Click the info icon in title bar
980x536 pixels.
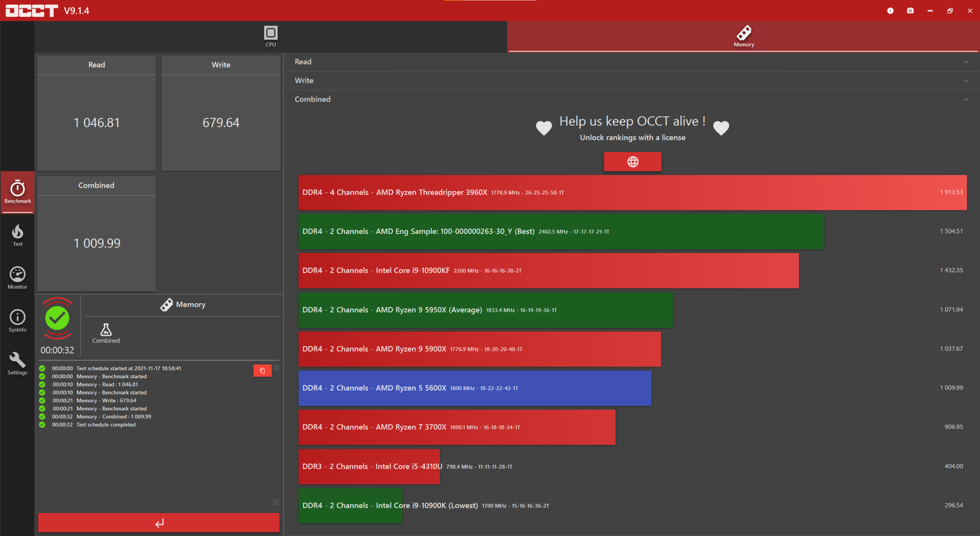tap(890, 11)
